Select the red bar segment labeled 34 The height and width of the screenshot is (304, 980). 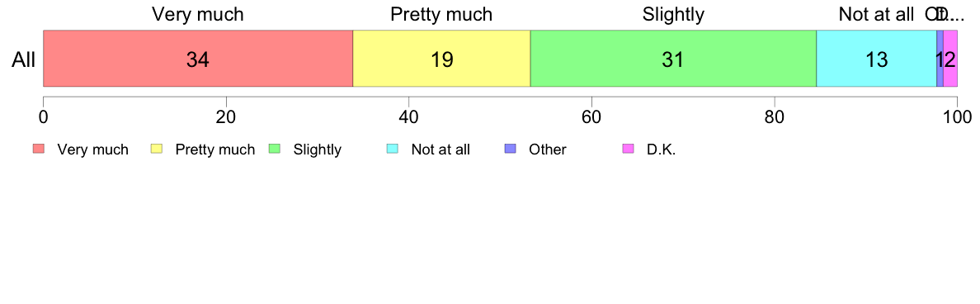198,59
